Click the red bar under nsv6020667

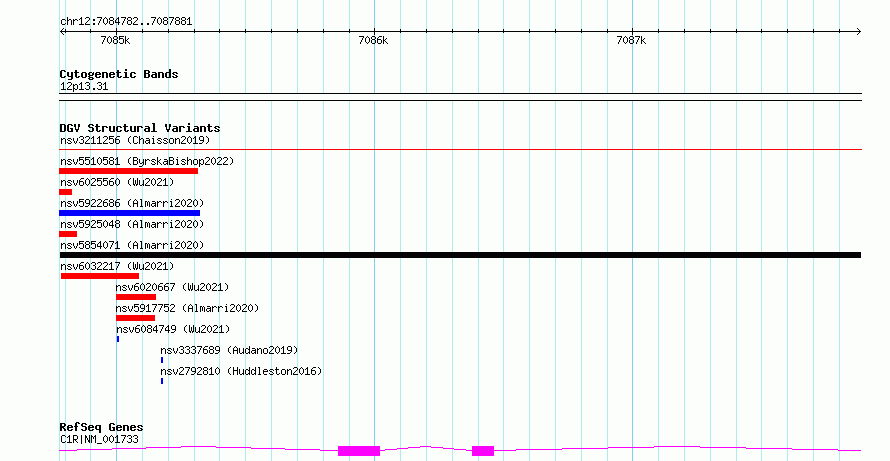[x=136, y=297]
